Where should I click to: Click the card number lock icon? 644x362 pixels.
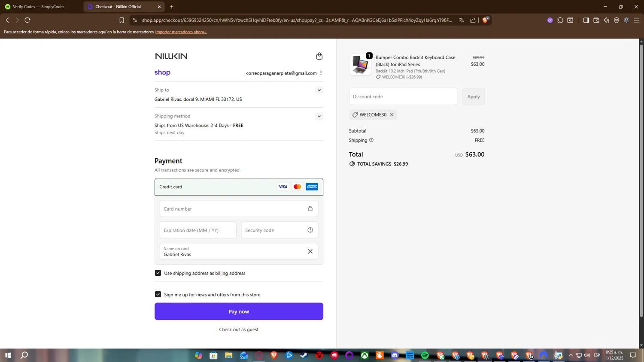tap(310, 209)
